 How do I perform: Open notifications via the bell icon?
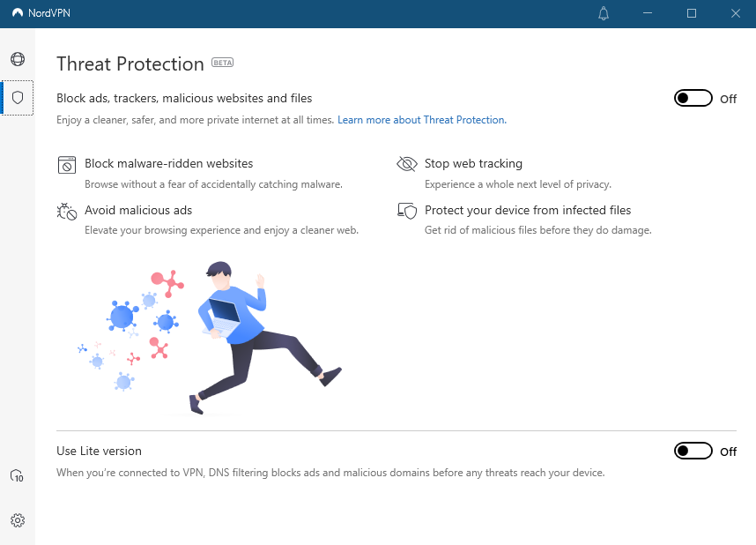pos(604,13)
